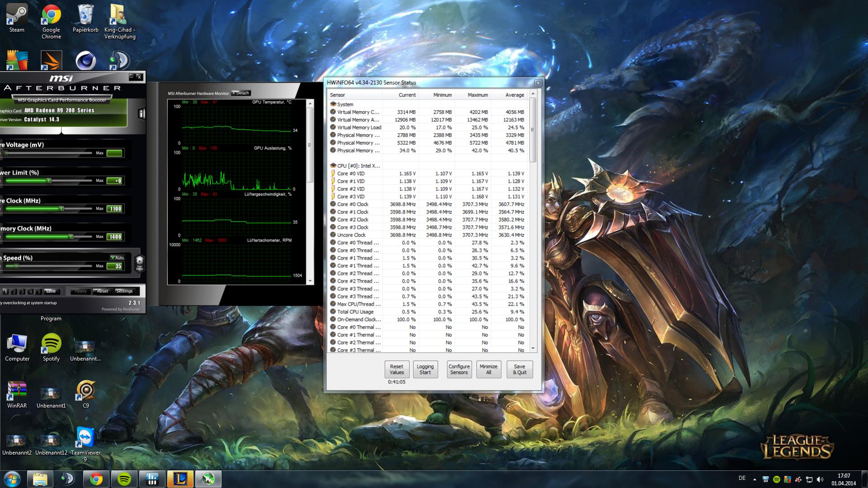Viewport: 868px width, 488px height.
Task: Click the Afterburner info 'i' button
Action: [x=141, y=114]
